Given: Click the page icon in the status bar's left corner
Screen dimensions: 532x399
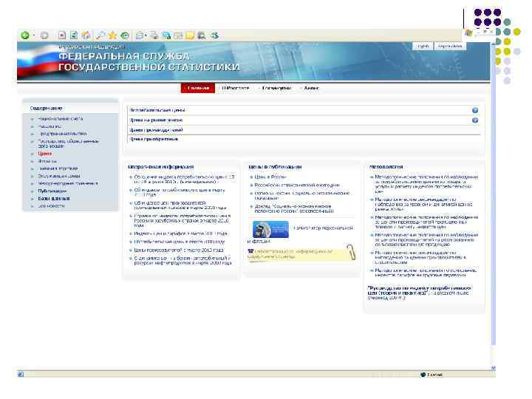Looking at the screenshot, I should tap(21, 374).
